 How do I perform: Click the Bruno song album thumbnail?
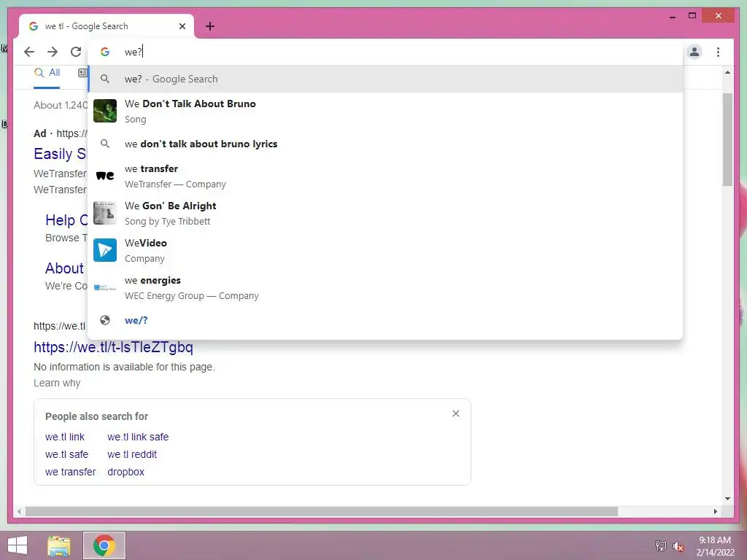point(105,111)
